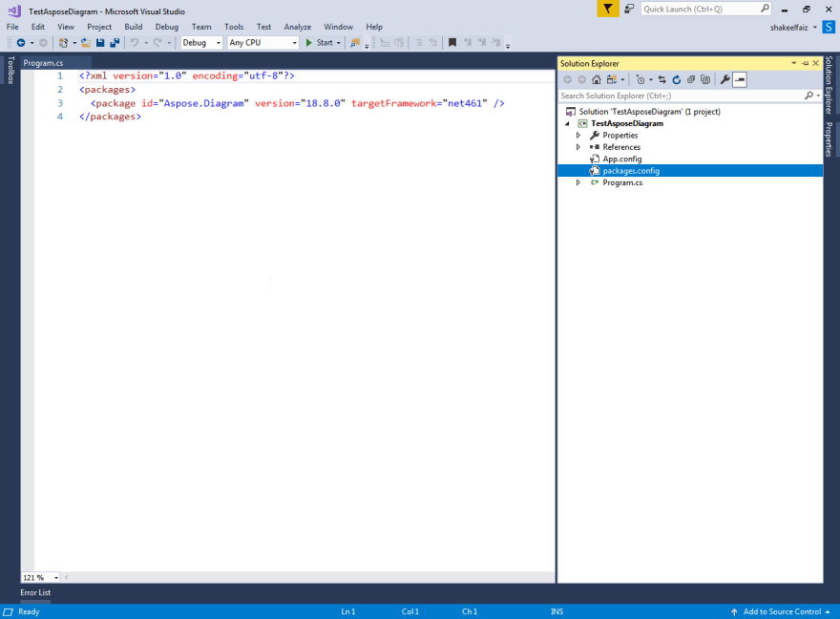This screenshot has height=619, width=840.
Task: Save the current file with the Save icon
Action: click(x=100, y=42)
